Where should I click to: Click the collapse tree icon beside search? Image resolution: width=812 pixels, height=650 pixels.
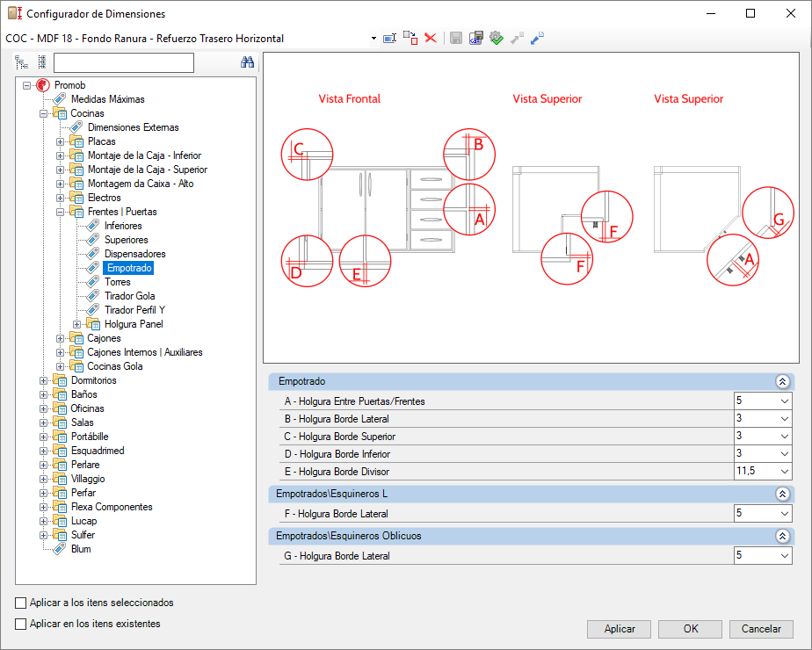coord(42,62)
